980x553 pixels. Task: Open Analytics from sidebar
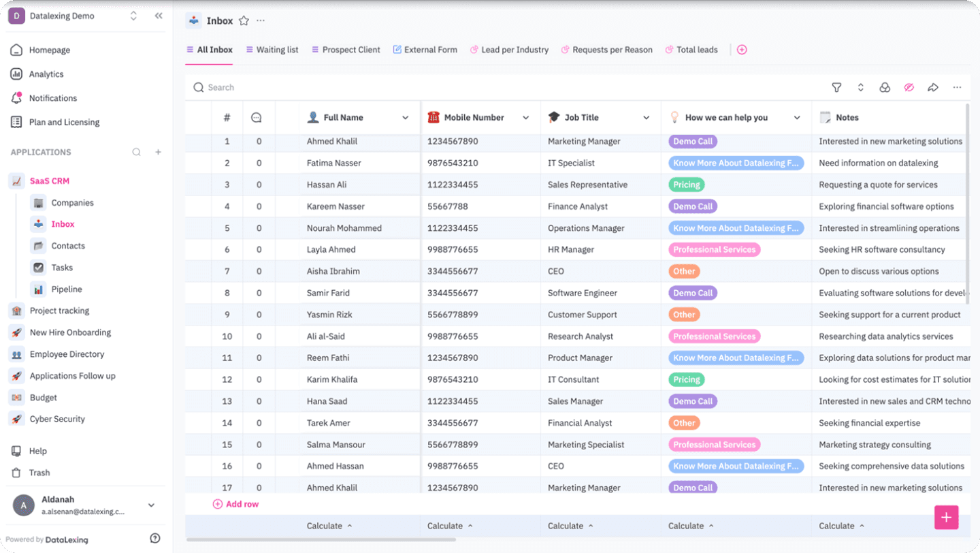click(46, 74)
